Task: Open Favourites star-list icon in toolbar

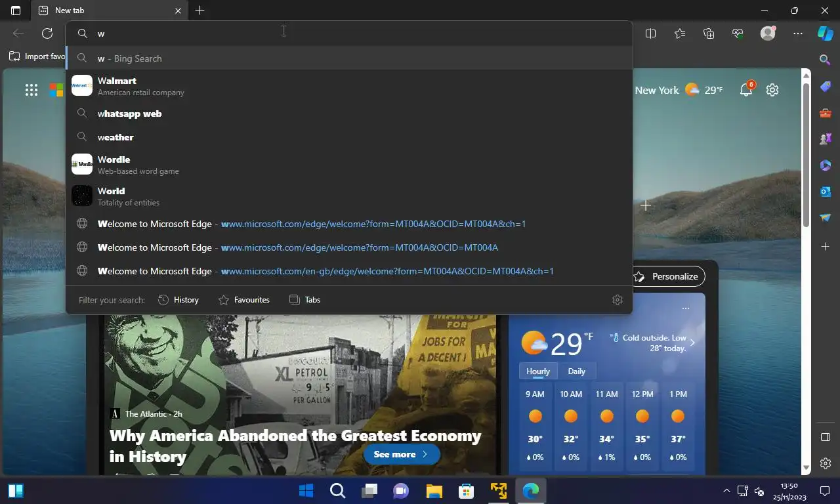Action: pyautogui.click(x=679, y=33)
